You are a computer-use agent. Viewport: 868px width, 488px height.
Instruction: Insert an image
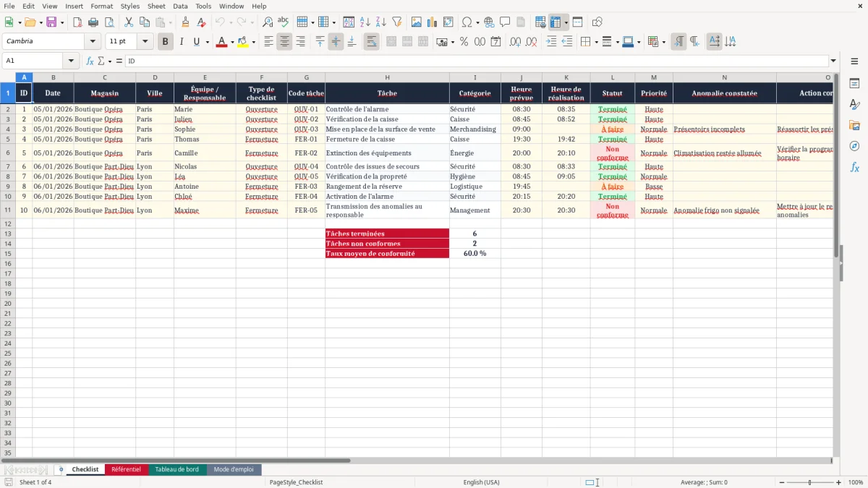[x=416, y=22]
